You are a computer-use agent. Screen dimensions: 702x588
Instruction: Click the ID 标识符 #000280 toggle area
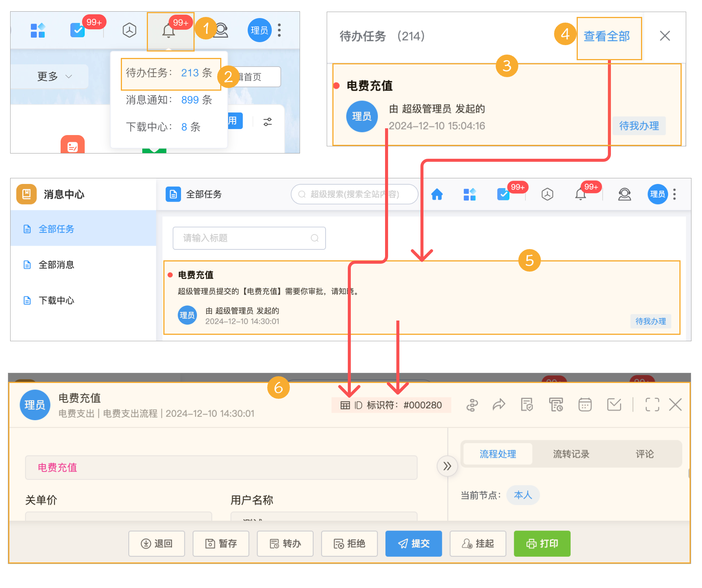coord(391,405)
